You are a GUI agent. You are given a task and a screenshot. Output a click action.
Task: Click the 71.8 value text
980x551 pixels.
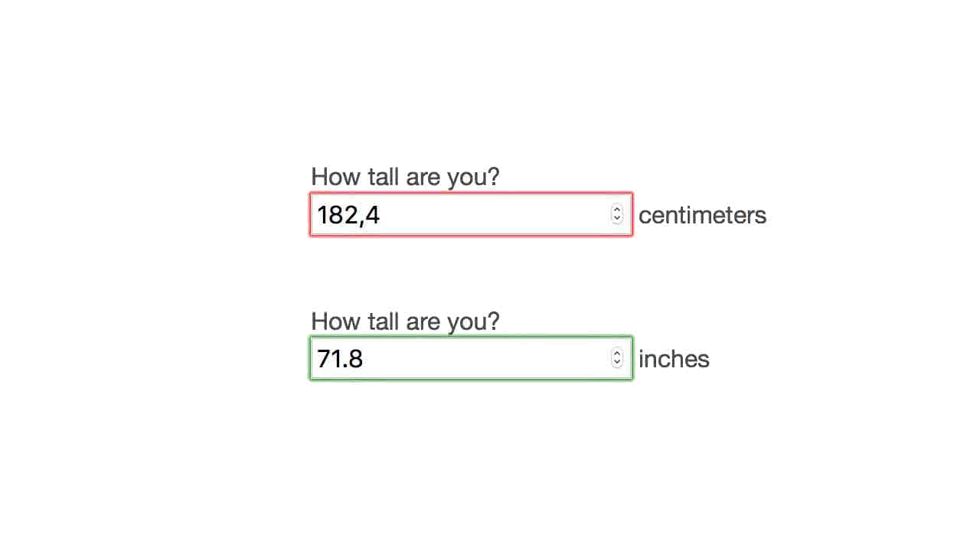coord(340,359)
